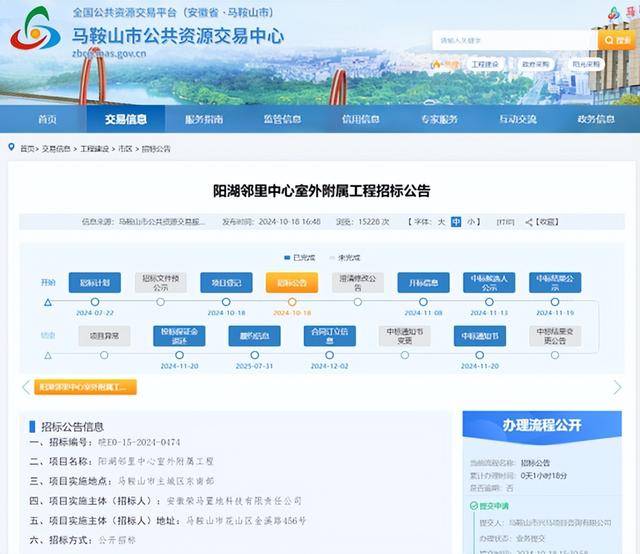
Task: Select the highlighted 招标公告 step
Action: (x=291, y=282)
